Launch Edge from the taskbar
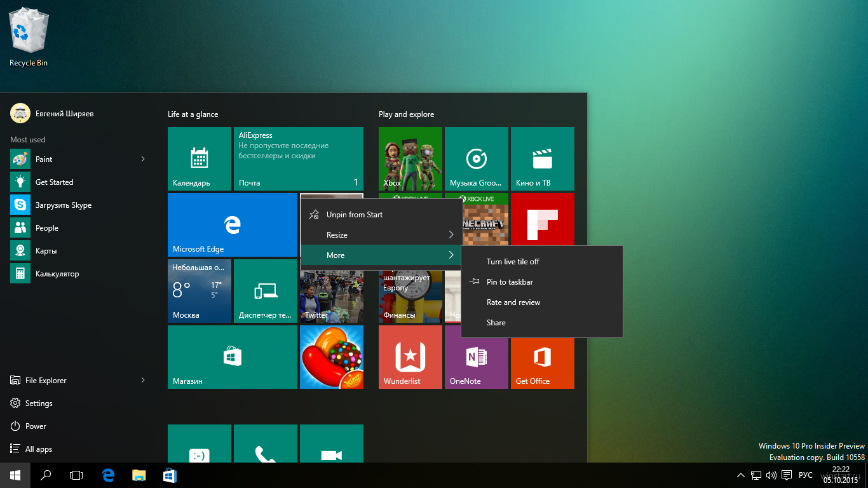 point(108,475)
